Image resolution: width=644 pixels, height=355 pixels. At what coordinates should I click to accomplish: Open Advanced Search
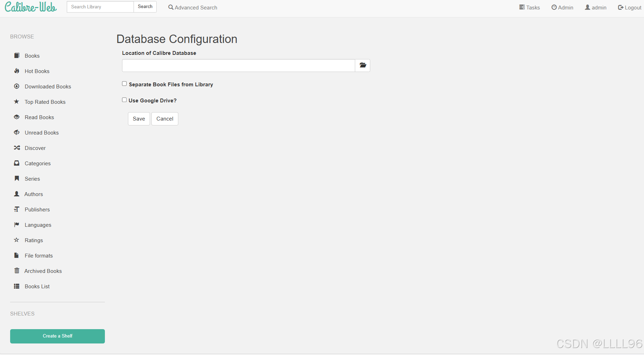tap(193, 7)
